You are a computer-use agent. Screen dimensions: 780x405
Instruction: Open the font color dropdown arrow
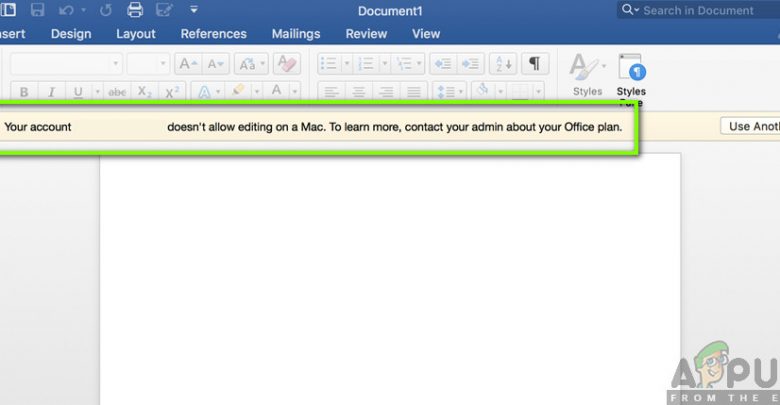pyautogui.click(x=295, y=92)
